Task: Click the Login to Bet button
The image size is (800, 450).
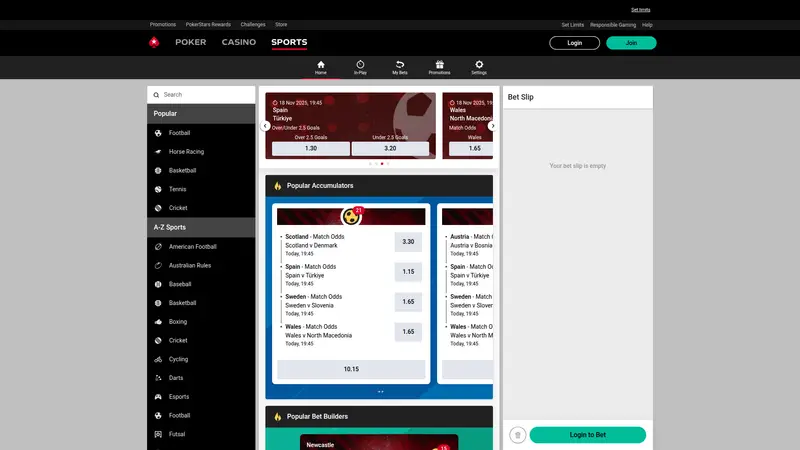Action: [588, 435]
